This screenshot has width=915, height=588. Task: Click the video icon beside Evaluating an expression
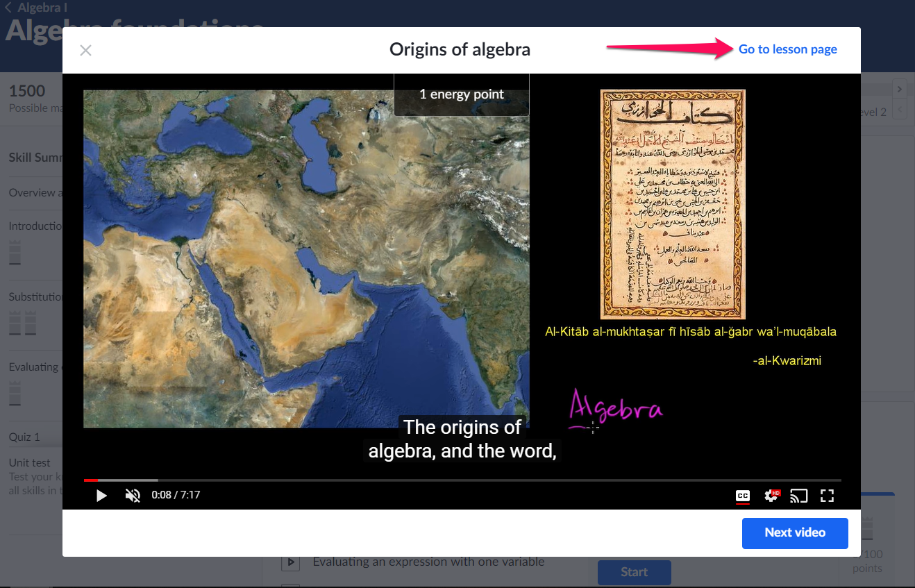point(289,562)
